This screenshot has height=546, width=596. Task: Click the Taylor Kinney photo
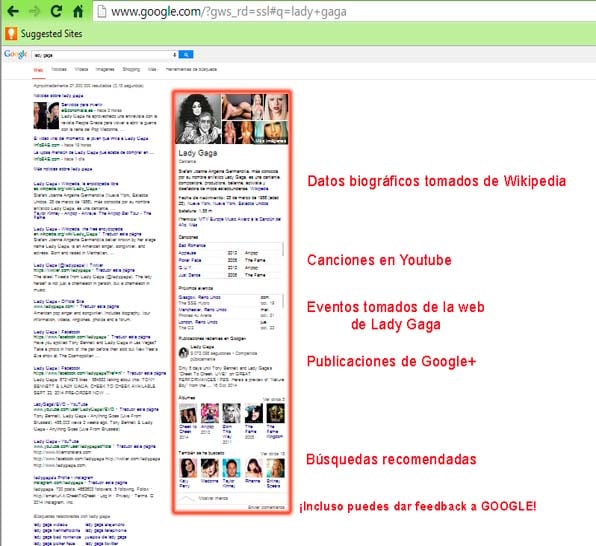click(x=231, y=468)
